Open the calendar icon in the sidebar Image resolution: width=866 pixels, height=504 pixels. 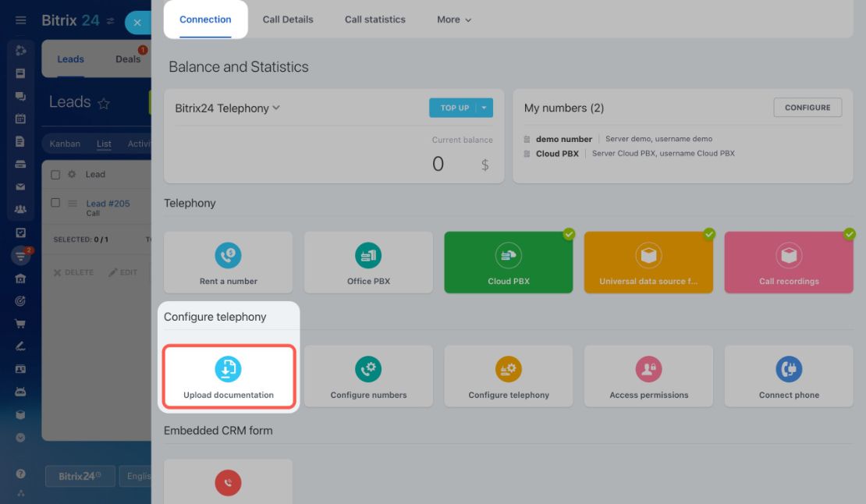pos(20,119)
